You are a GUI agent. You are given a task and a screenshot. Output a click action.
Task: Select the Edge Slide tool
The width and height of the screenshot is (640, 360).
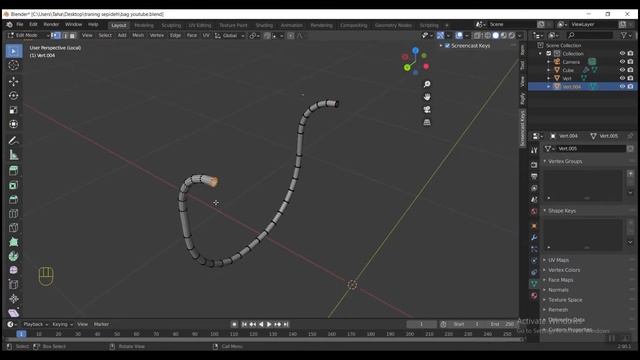pyautogui.click(x=13, y=284)
